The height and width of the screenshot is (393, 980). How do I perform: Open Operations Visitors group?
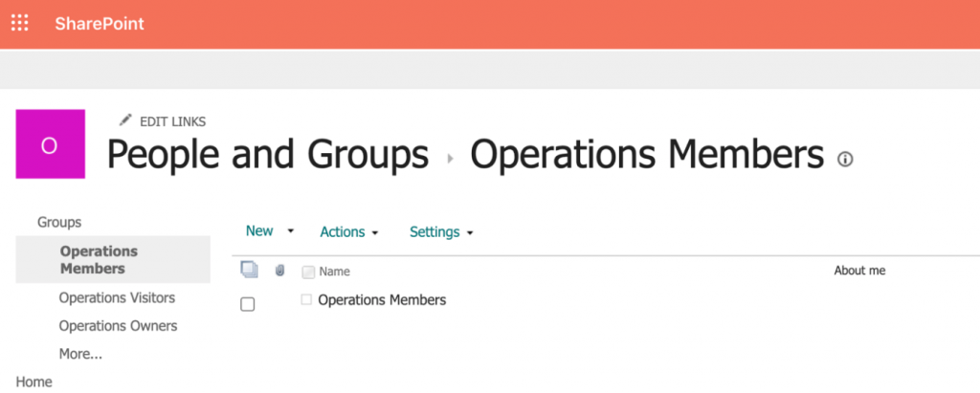[x=117, y=298]
